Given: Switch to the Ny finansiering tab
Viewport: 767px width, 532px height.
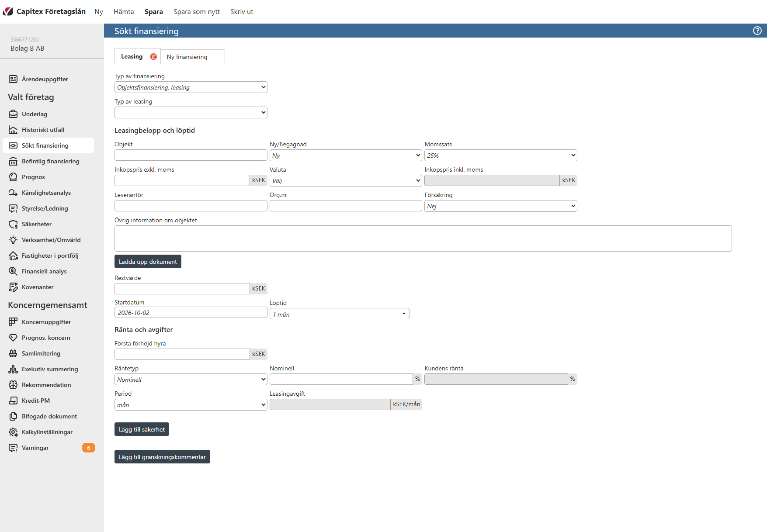Looking at the screenshot, I should click(193, 57).
